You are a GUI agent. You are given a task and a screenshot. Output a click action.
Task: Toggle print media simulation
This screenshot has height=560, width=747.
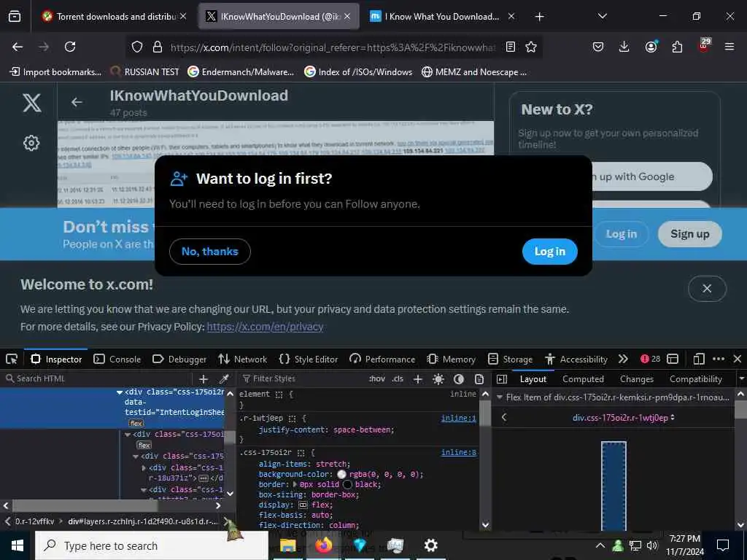pyautogui.click(x=479, y=379)
